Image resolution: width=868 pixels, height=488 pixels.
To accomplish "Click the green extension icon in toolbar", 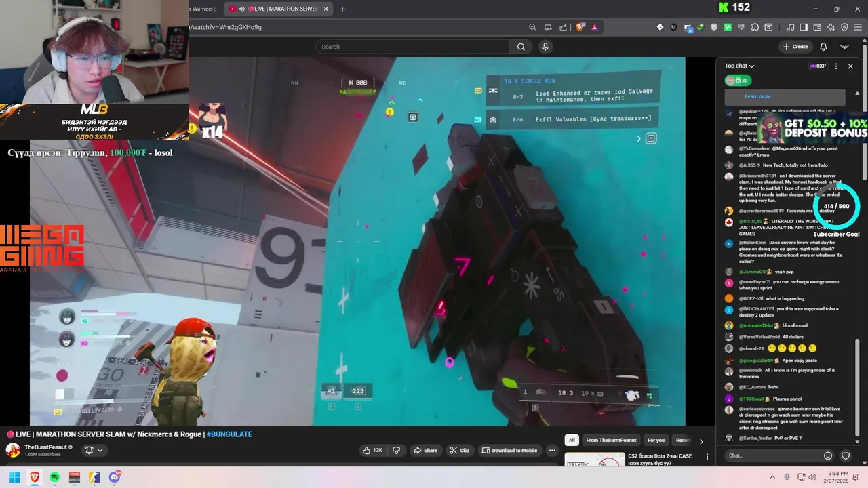I will 728,27.
